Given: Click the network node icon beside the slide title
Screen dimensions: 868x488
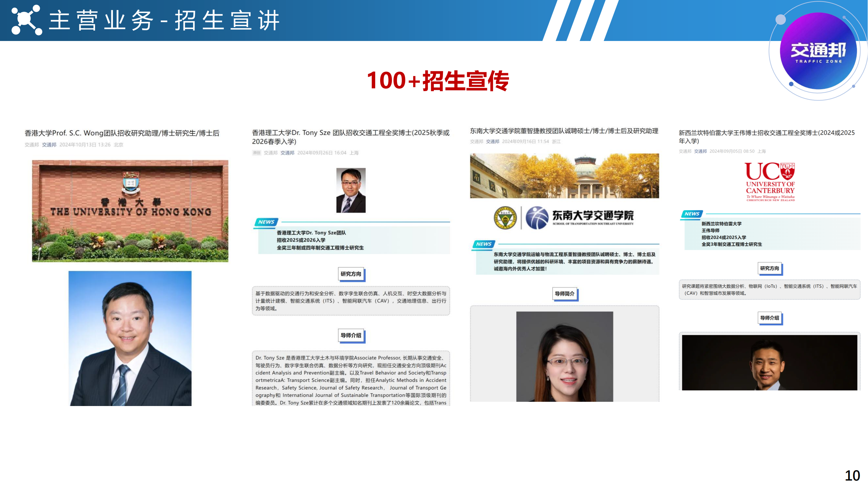Looking at the screenshot, I should click(x=27, y=20).
